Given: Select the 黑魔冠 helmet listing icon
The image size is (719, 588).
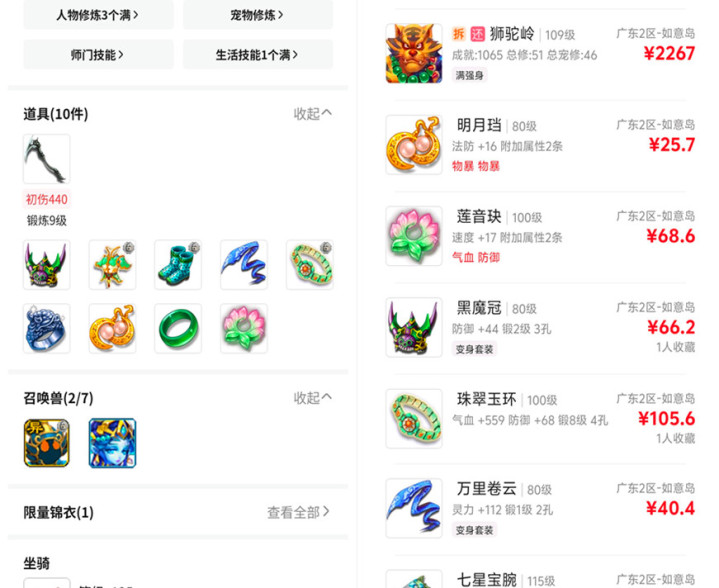Looking at the screenshot, I should tap(414, 327).
